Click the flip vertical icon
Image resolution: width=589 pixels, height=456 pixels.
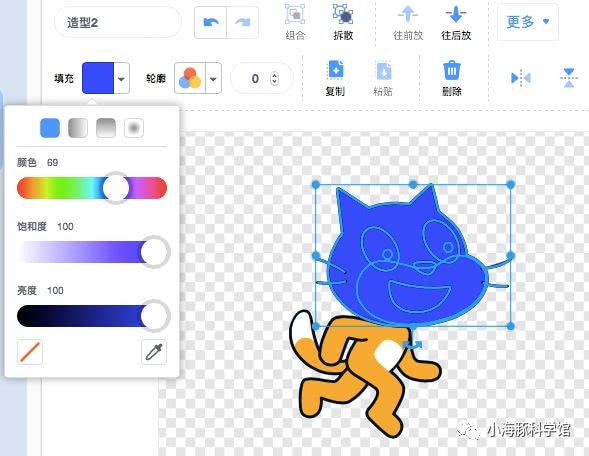569,78
